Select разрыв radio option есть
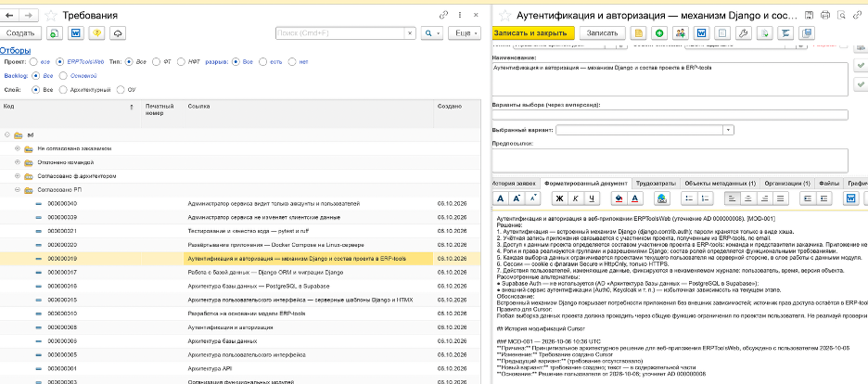The image size is (868, 384). point(263,62)
